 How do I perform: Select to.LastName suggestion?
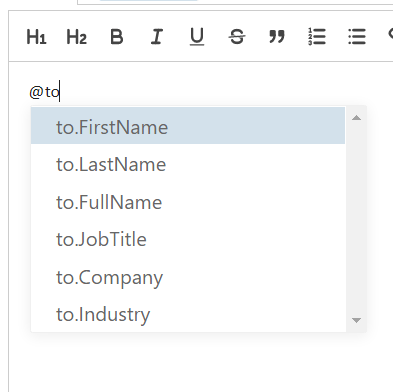click(188, 165)
